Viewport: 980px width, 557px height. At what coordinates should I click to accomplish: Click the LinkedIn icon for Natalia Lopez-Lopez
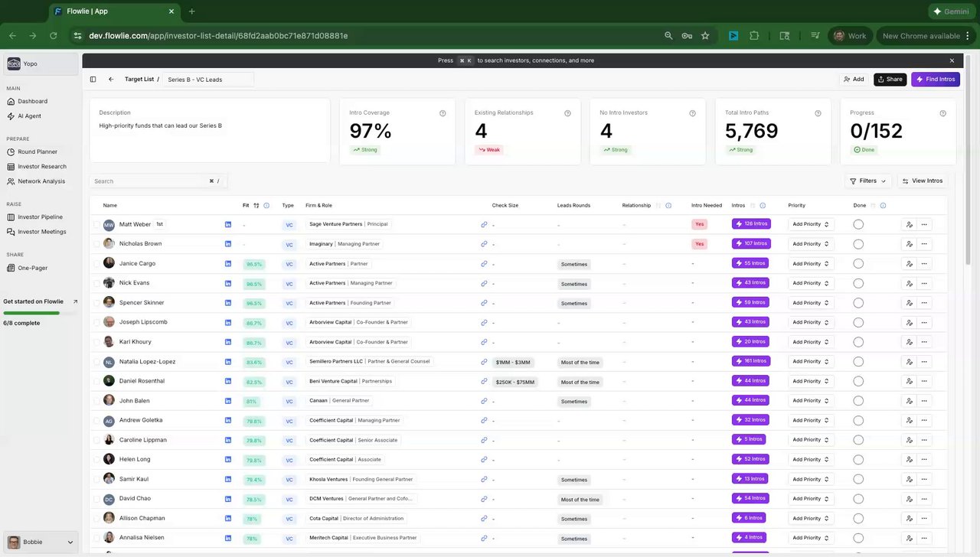228,361
